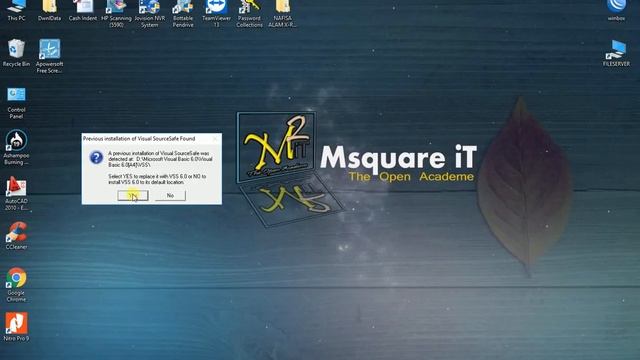The height and width of the screenshot is (360, 640).
Task: Close the Previous installation dialog
Action: coord(215,139)
